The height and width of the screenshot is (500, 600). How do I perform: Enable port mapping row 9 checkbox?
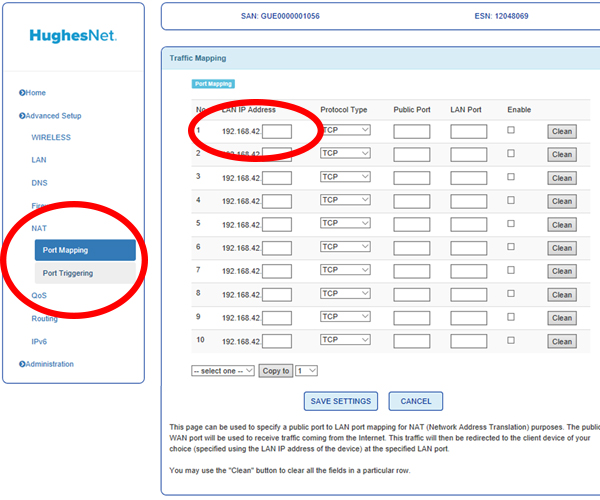[x=511, y=317]
